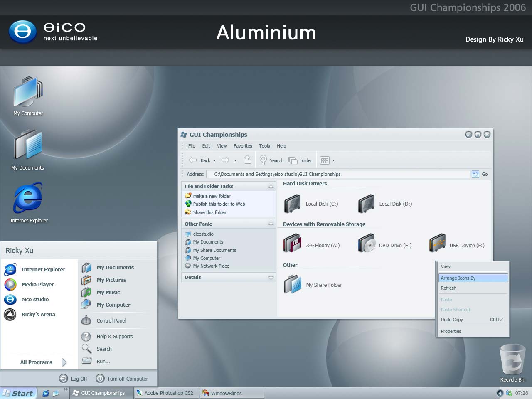Viewport: 532px width, 399px height.
Task: Click the Back arrow in toolbar
Action: point(193,160)
